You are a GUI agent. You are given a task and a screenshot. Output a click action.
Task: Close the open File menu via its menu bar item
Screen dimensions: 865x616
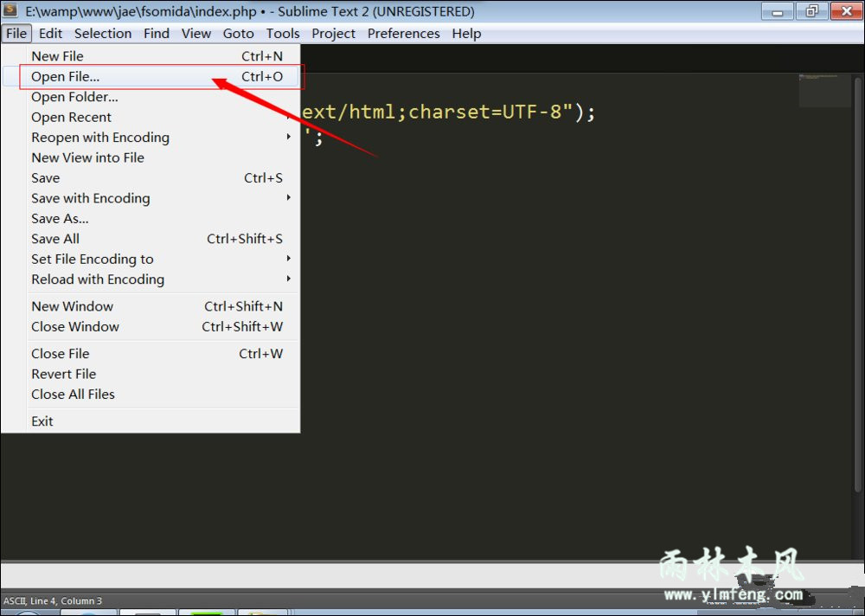(16, 34)
